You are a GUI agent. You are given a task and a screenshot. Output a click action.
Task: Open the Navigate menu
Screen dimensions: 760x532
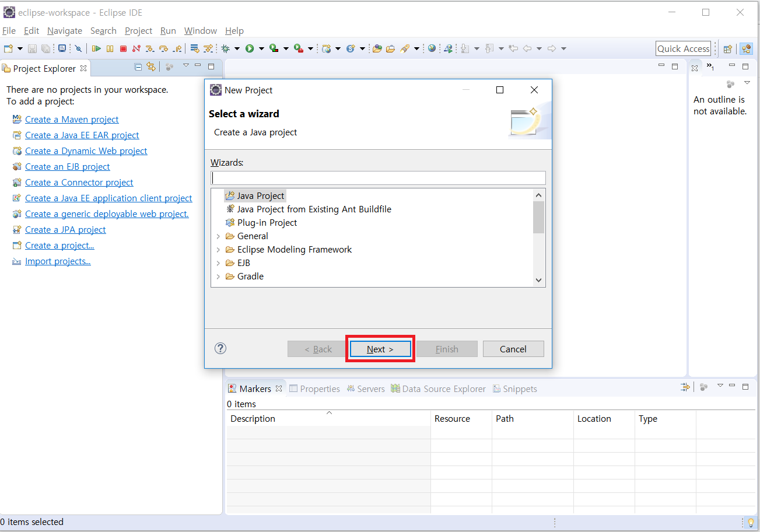(x=65, y=31)
